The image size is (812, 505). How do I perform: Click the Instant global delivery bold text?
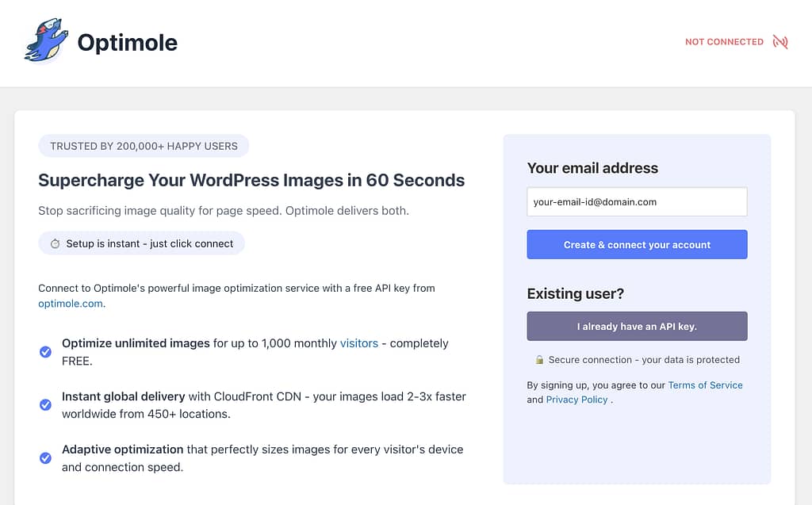tap(123, 396)
